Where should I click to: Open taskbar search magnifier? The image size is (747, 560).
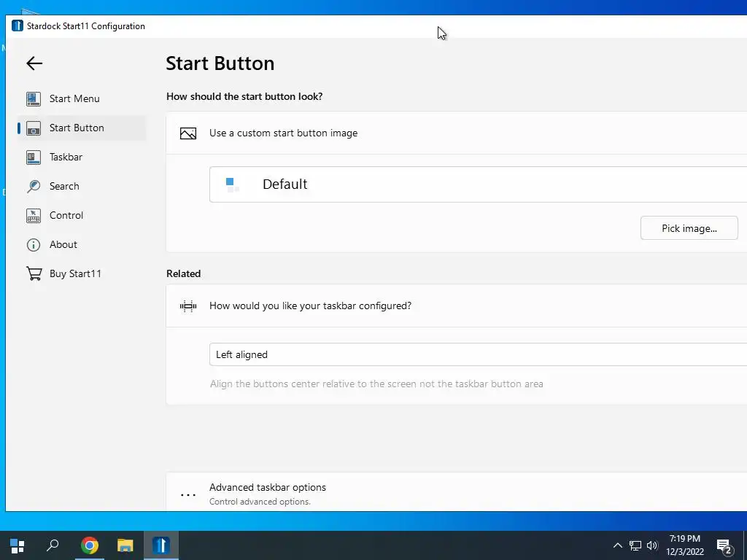tap(53, 545)
